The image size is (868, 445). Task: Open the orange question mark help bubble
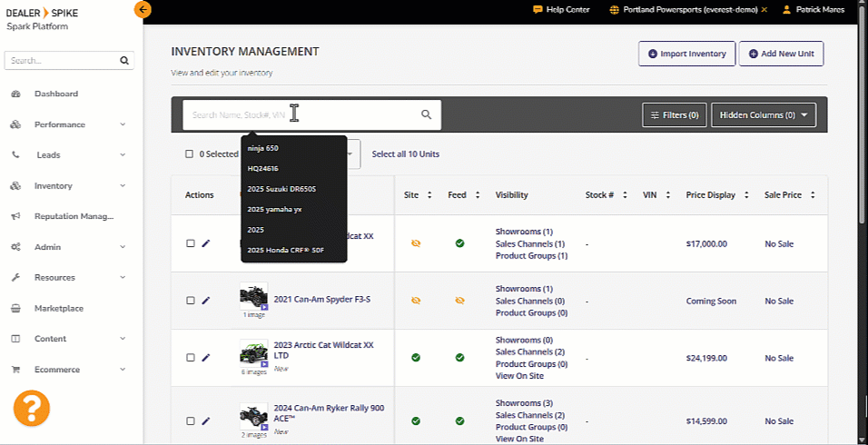pos(31,408)
